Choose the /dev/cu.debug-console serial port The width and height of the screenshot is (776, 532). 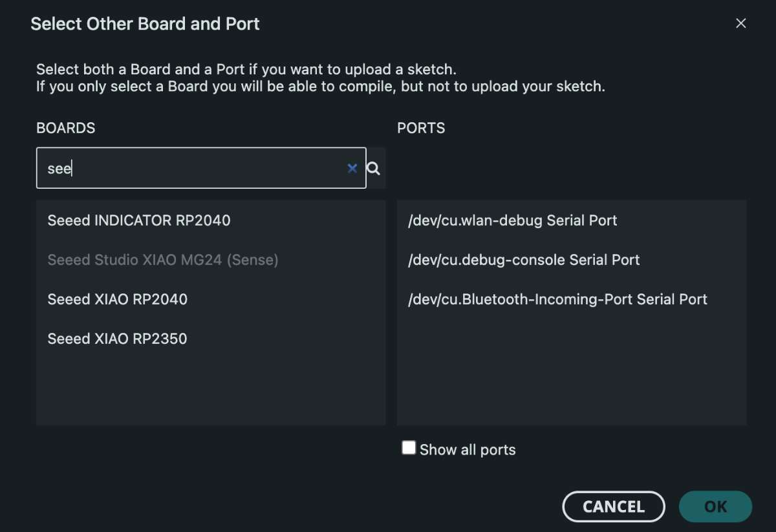[x=524, y=260]
